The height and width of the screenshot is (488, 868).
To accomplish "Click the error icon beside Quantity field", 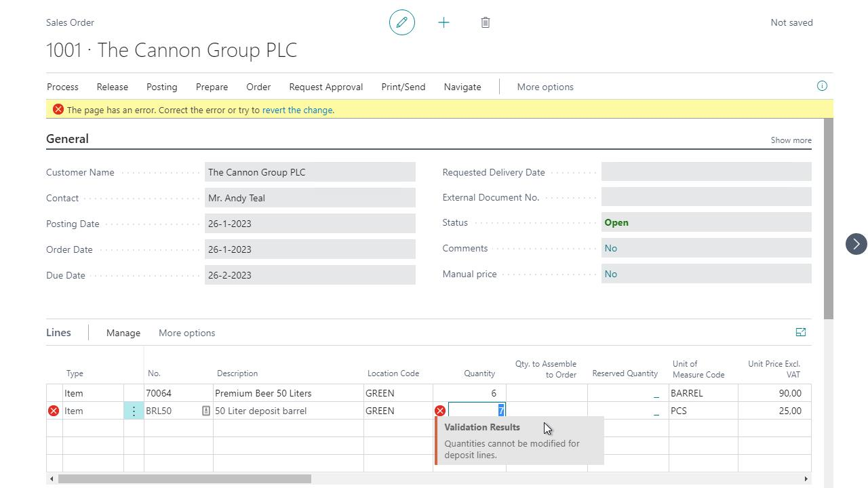I will pyautogui.click(x=440, y=411).
